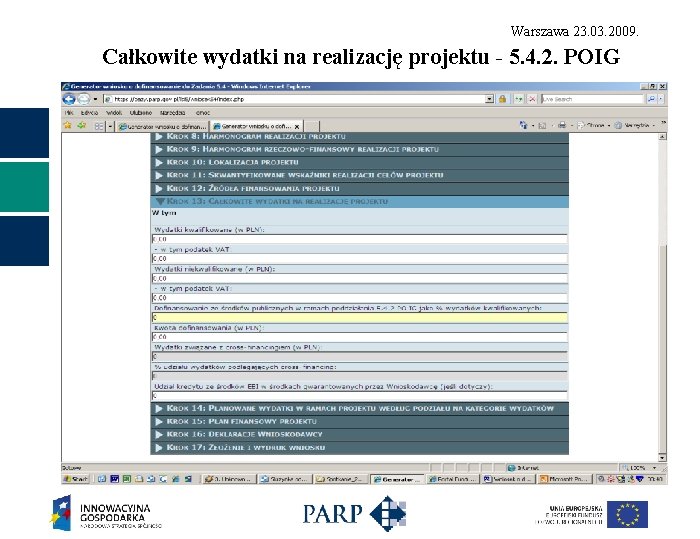Open Favorites Center star icon
This screenshot has width=700, height=539.
pos(67,125)
